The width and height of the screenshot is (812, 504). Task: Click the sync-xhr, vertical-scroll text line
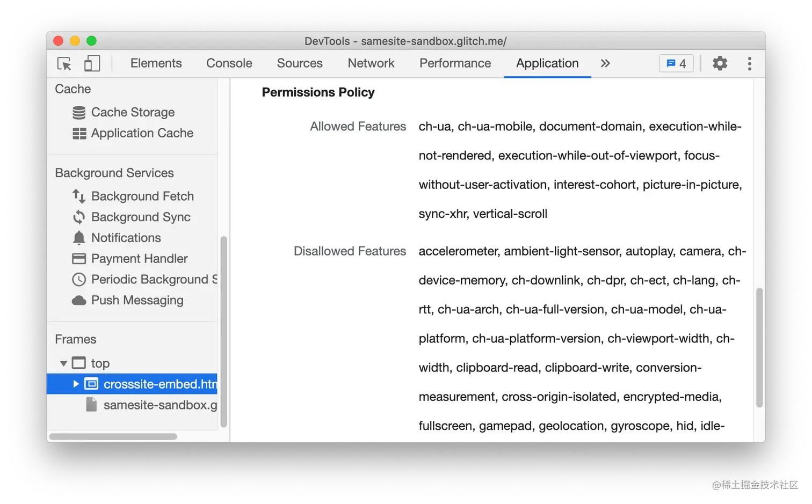click(483, 214)
